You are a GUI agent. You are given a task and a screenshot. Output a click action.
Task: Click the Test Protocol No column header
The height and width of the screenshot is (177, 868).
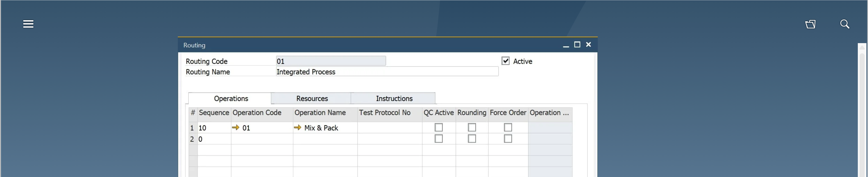coord(390,113)
